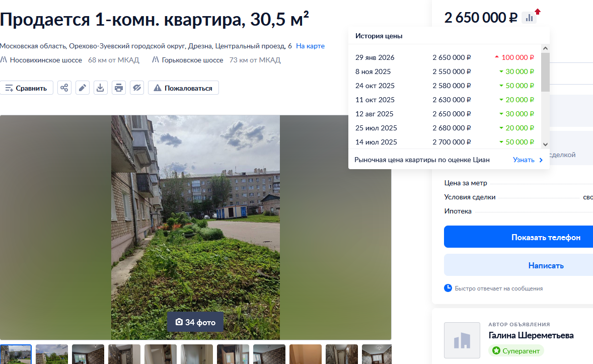Open the price history chart icon beside the price
The image size is (593, 364).
tap(529, 18)
